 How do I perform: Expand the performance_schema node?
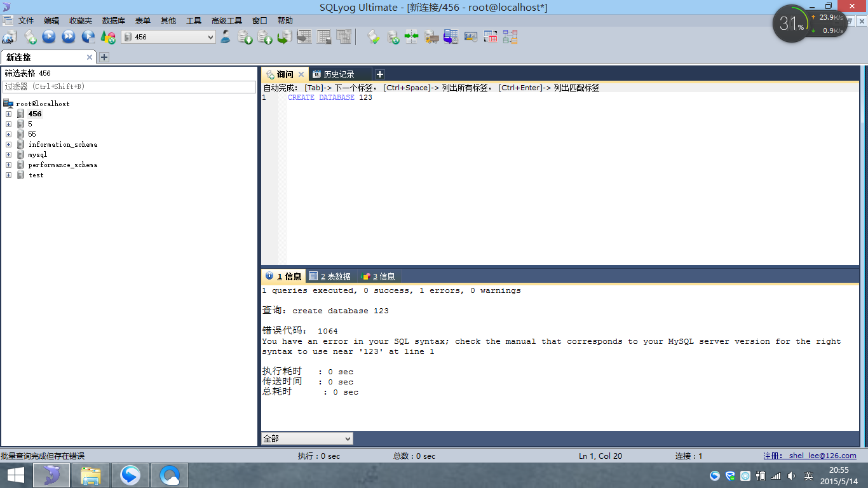tap(9, 165)
